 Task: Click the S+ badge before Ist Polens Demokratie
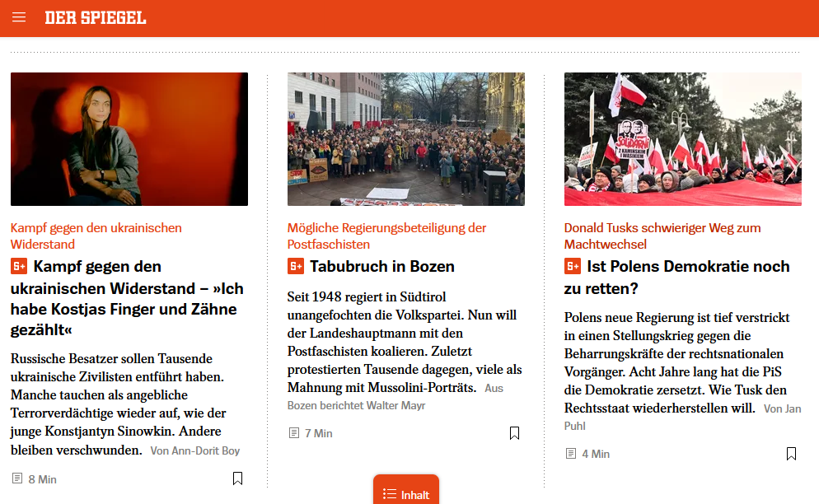click(573, 266)
